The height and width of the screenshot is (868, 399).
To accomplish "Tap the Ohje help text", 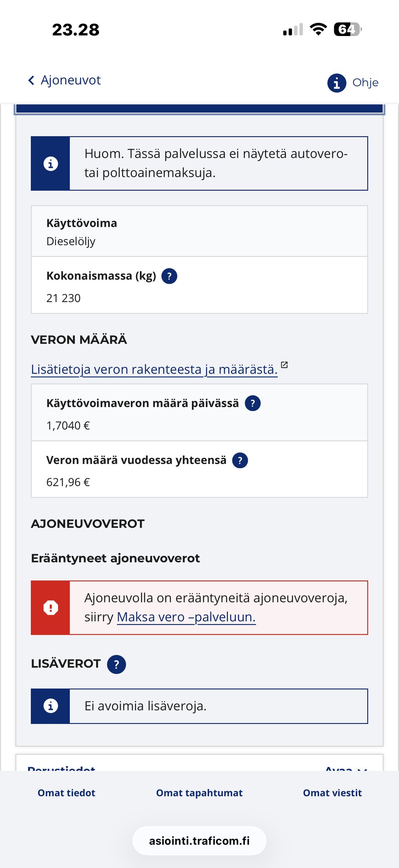I will 365,83.
